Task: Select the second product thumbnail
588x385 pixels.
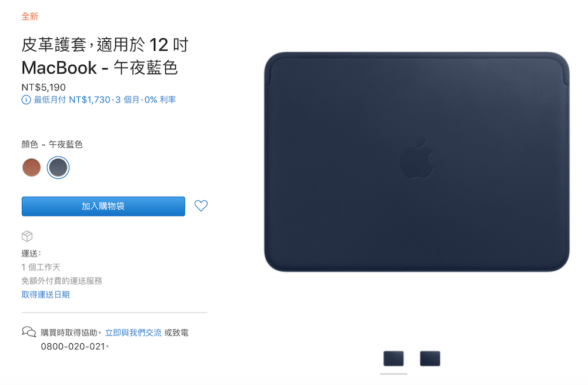Action: click(430, 359)
